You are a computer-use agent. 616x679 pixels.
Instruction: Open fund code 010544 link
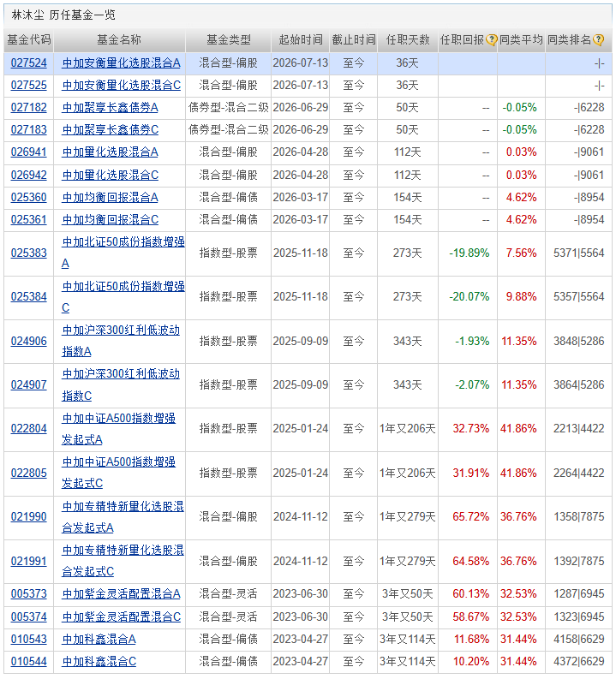28,662
